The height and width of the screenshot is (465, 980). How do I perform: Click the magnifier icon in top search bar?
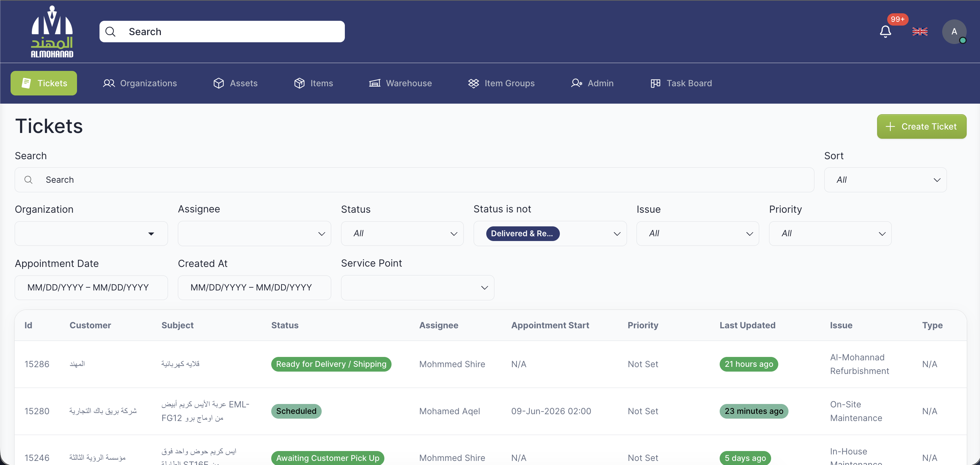pyautogui.click(x=110, y=32)
